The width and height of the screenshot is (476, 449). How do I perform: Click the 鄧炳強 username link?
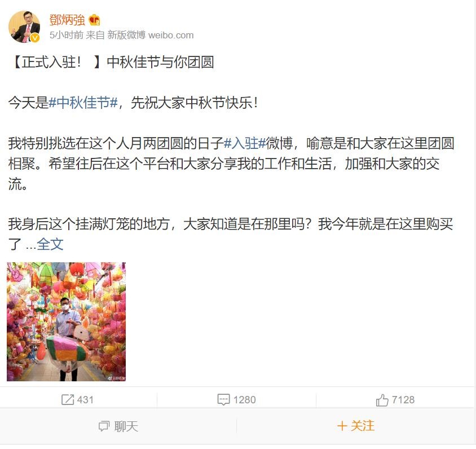pos(67,20)
